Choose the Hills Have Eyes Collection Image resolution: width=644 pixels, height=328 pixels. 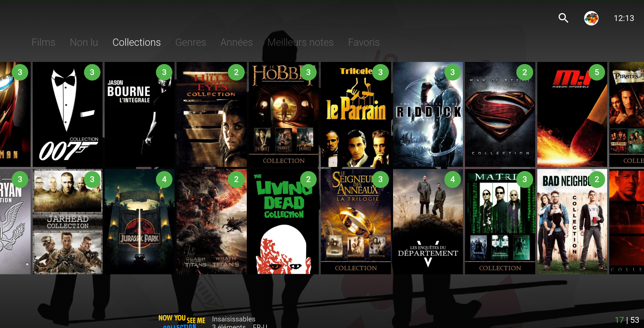tap(212, 115)
